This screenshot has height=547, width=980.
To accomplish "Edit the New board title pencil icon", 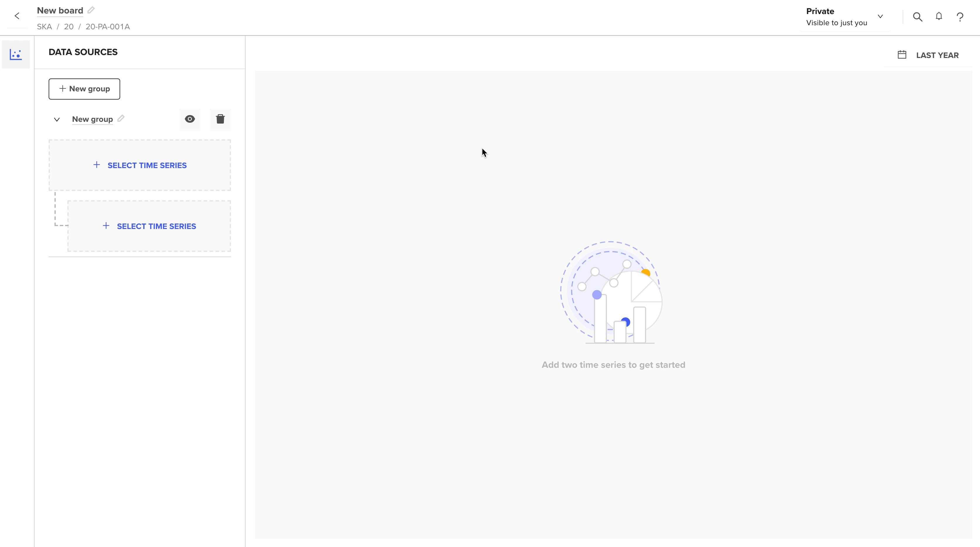I will [x=91, y=10].
